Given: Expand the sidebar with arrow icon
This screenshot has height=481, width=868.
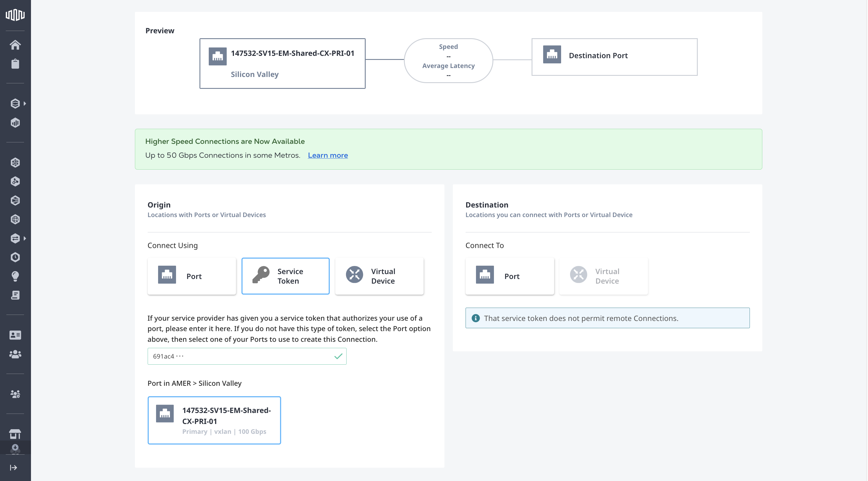Looking at the screenshot, I should pos(14,467).
